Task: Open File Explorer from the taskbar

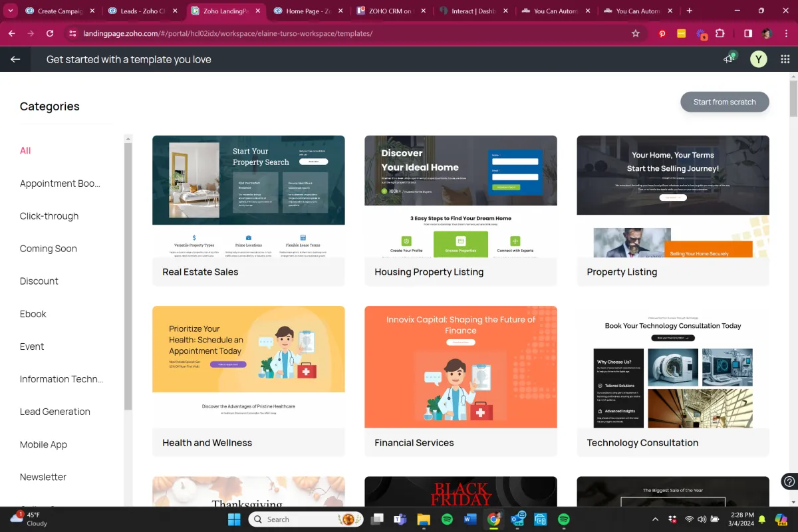Action: [x=424, y=519]
